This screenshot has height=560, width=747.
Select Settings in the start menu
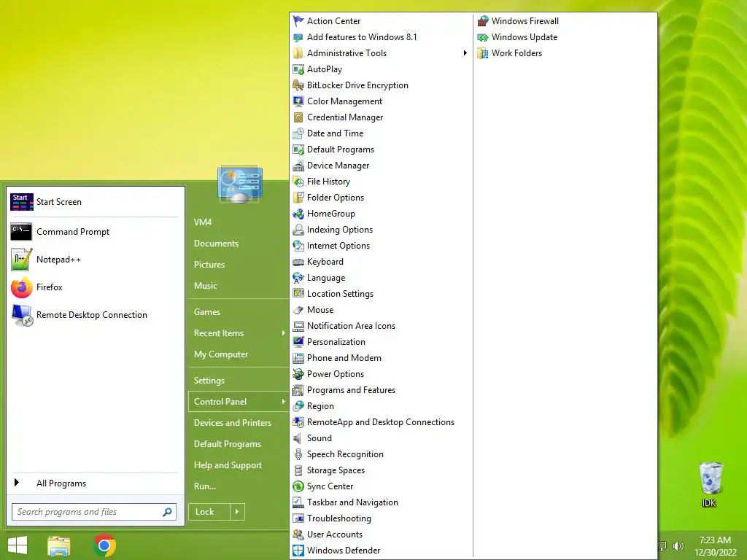click(209, 381)
